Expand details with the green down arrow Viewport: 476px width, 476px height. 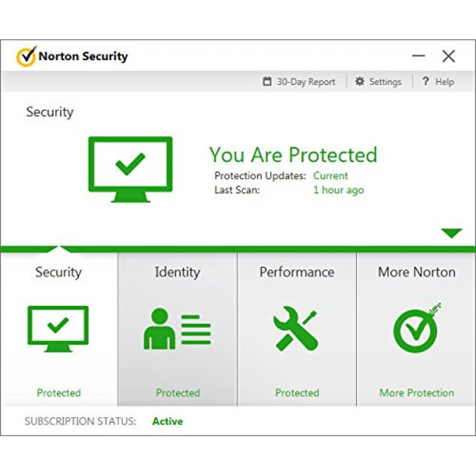click(452, 233)
